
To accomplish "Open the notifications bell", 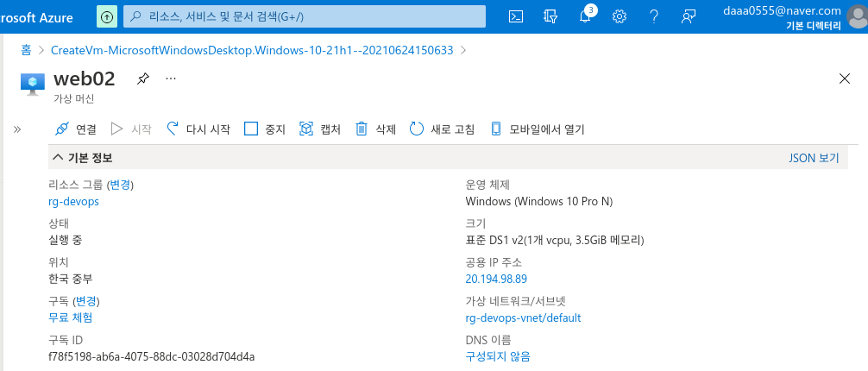I will coord(585,16).
